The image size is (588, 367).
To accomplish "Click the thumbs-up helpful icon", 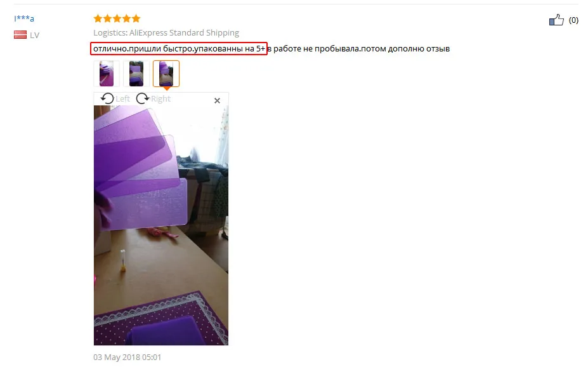I will 556,20.
